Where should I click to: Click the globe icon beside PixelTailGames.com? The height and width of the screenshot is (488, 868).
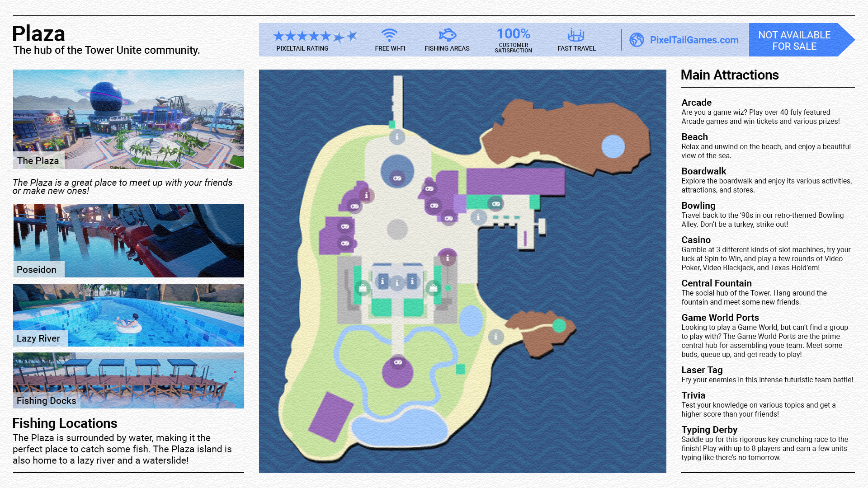[x=637, y=40]
